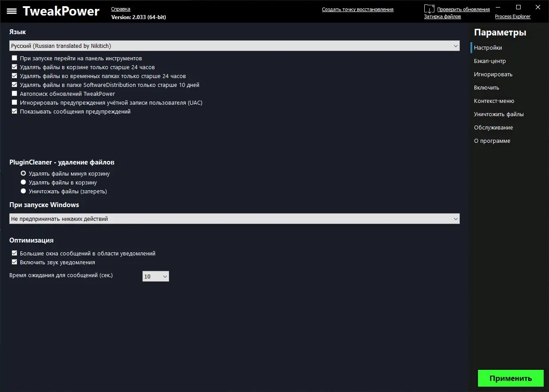549x392 pixels.
Task: Open Уничтожить файлы section
Action: tap(499, 114)
